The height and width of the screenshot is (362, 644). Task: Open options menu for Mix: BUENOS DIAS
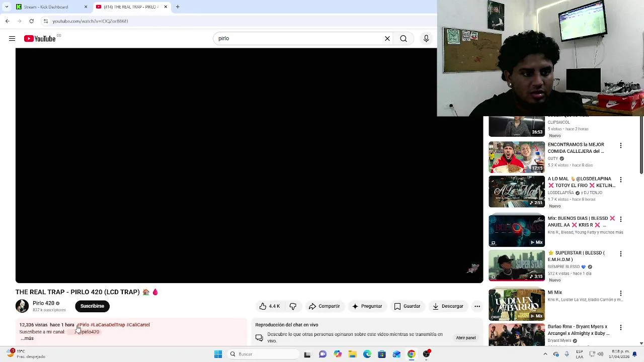point(621,219)
